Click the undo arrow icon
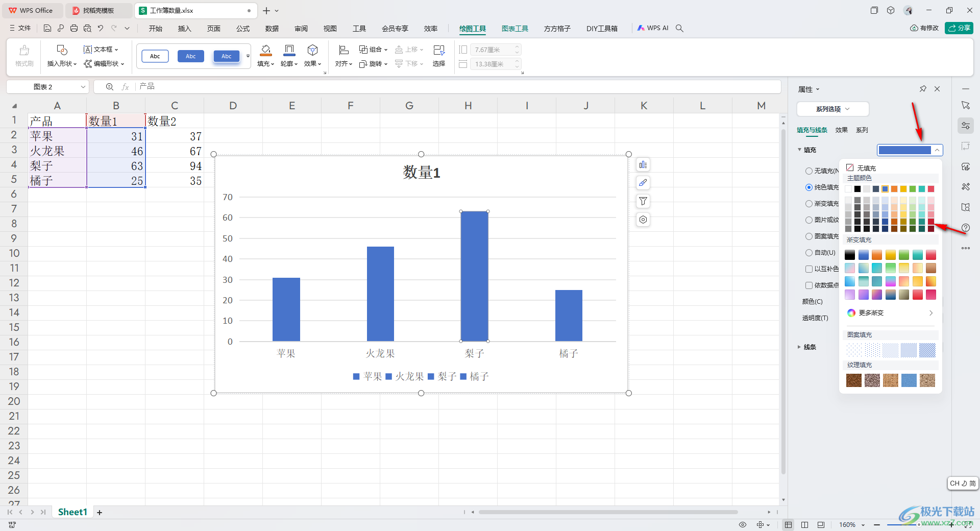Screen dimensions: 980x531 tap(101, 29)
